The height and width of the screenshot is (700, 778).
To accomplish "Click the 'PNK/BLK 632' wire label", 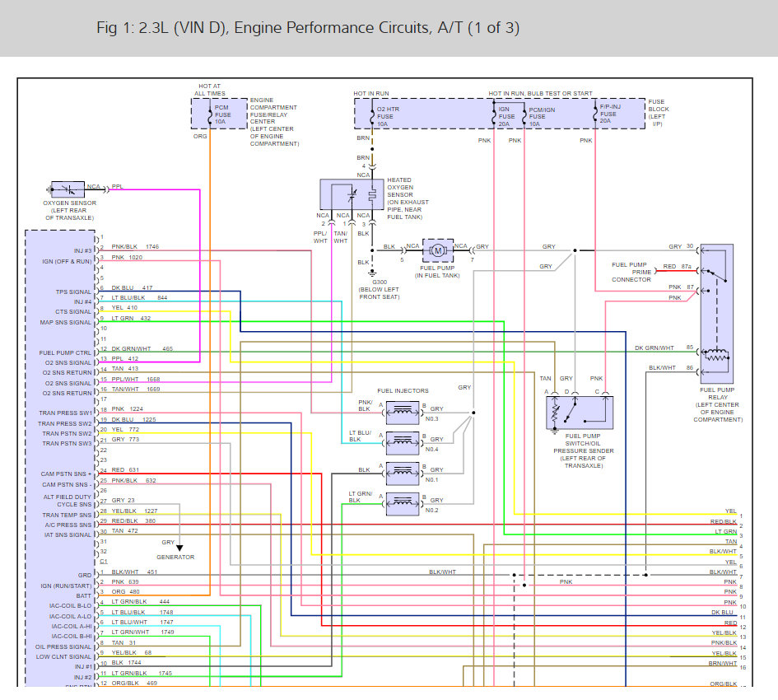I will point(133,481).
